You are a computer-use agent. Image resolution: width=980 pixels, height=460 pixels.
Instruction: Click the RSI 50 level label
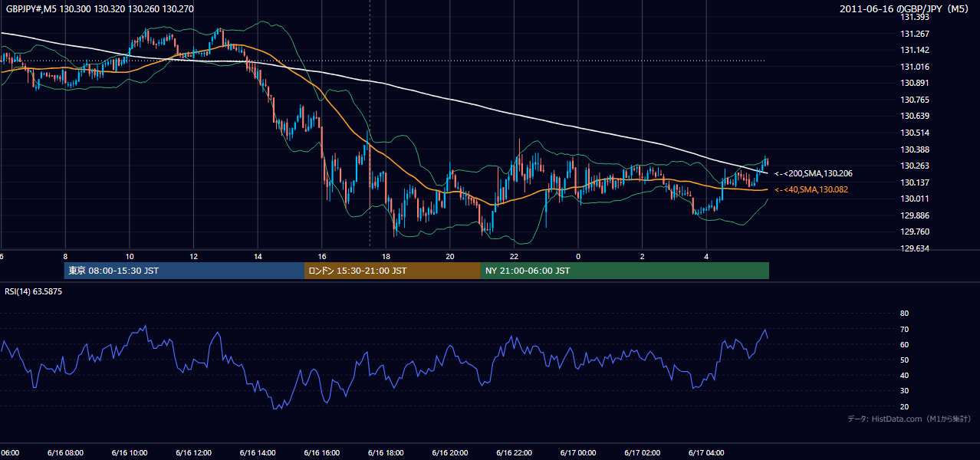904,360
